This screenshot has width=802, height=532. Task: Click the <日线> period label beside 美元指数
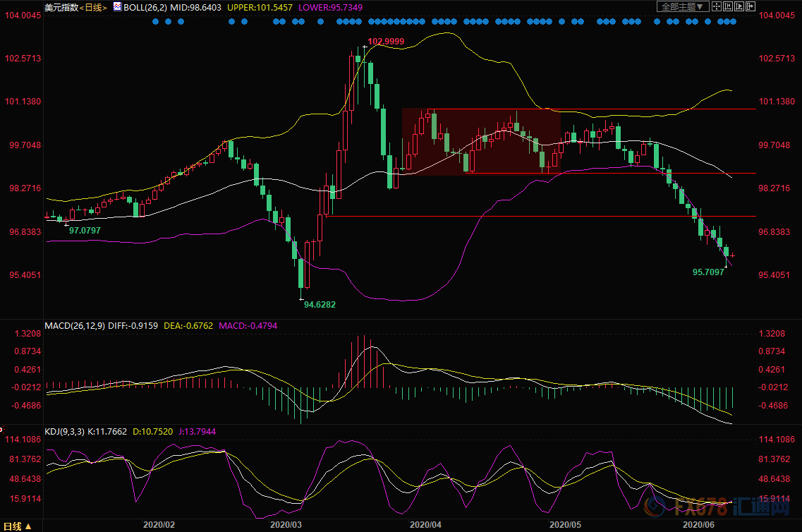tap(94, 8)
